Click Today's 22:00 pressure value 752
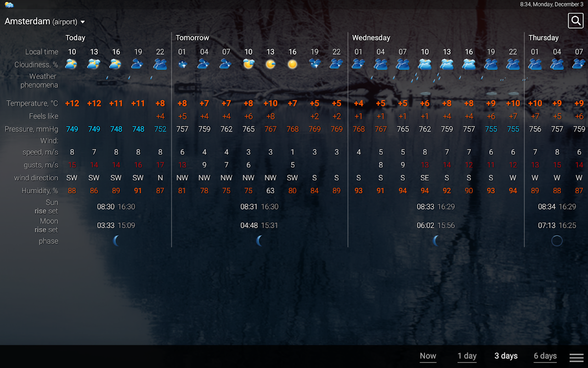 click(160, 129)
